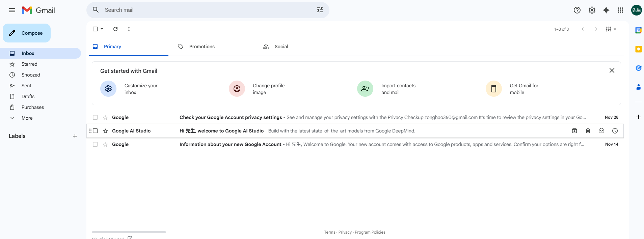Star the new Google Account email
This screenshot has width=644, height=239.
coord(105,144)
